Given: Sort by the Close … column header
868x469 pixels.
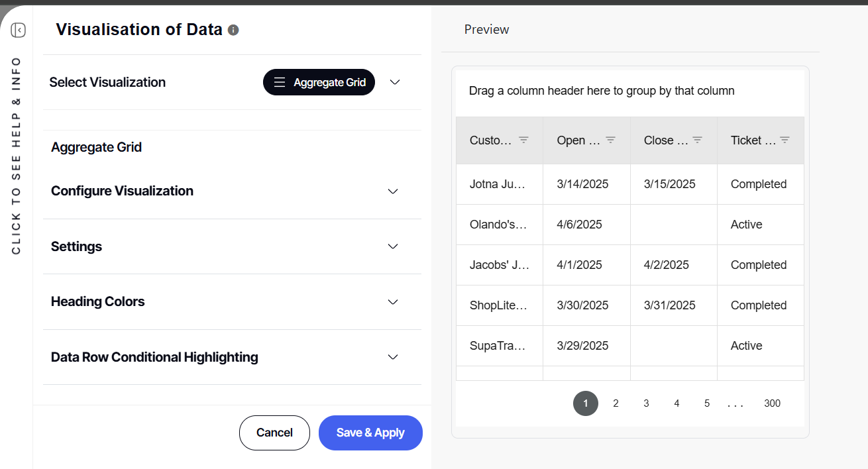Looking at the screenshot, I should 665,140.
